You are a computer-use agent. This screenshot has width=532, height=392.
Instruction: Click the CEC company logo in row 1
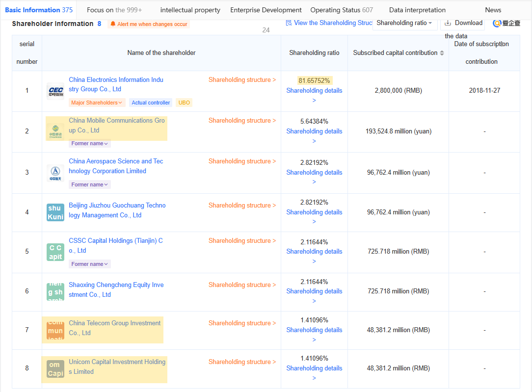coord(55,91)
